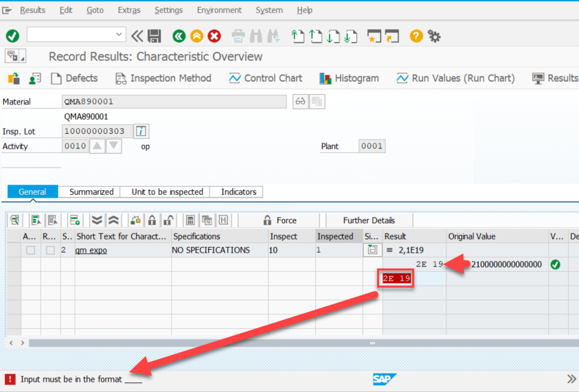The width and height of the screenshot is (579, 392).
Task: Click the red highlighted 2E 19 result field
Action: [396, 278]
